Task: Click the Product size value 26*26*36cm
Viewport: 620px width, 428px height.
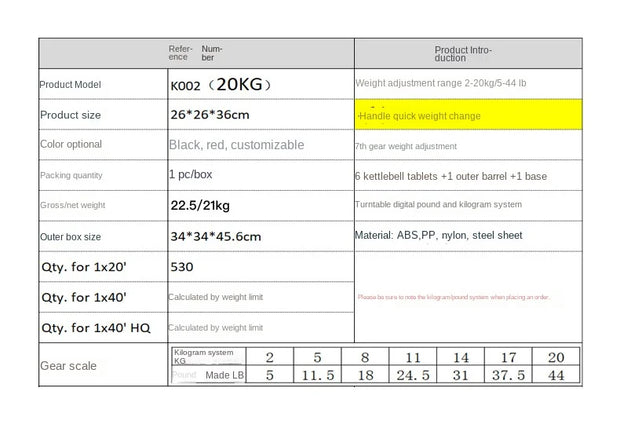Action: point(210,115)
